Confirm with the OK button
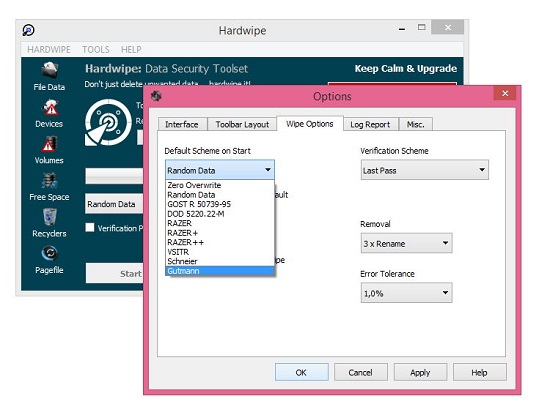Screen dimensions: 550x415 (x=302, y=372)
